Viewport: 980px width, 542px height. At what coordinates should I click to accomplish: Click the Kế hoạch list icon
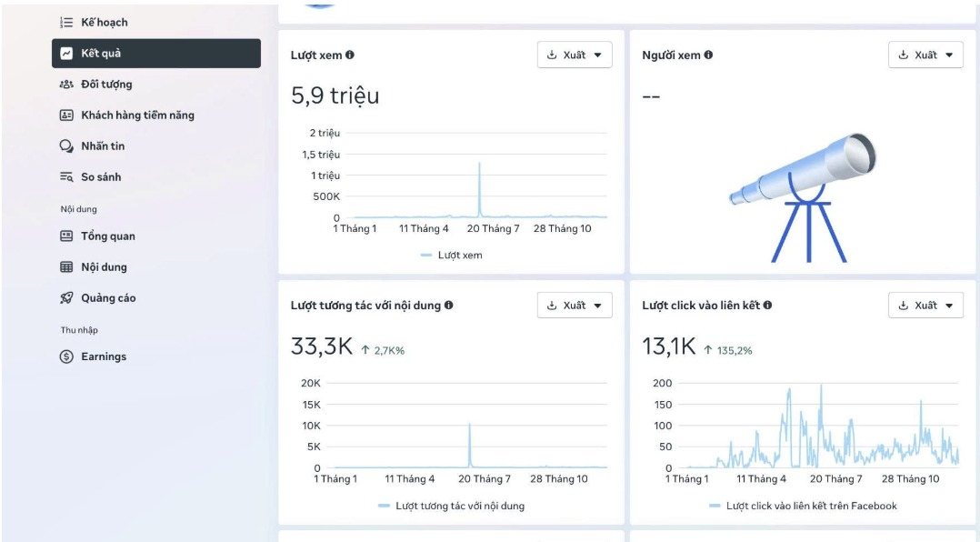click(x=66, y=23)
